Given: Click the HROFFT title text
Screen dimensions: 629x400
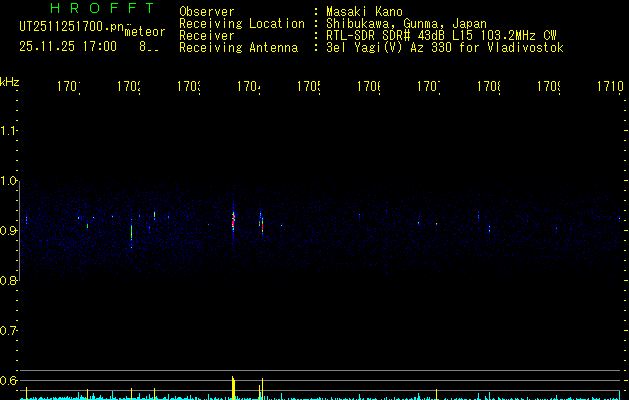Looking at the screenshot, I should pos(103,8).
